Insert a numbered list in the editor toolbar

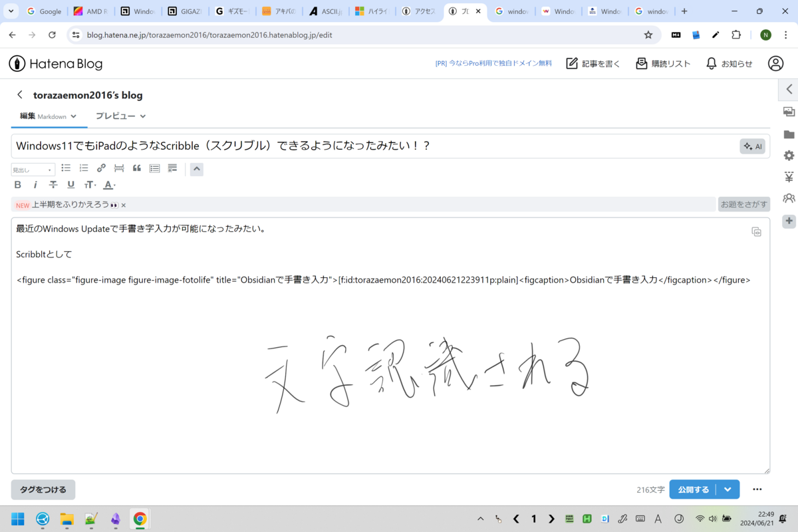pyautogui.click(x=84, y=169)
